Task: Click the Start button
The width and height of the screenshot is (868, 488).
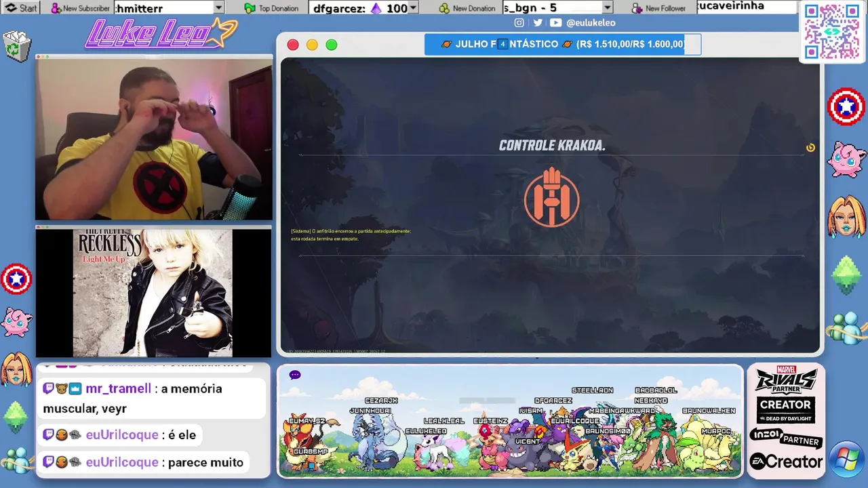Action: pyautogui.click(x=20, y=8)
